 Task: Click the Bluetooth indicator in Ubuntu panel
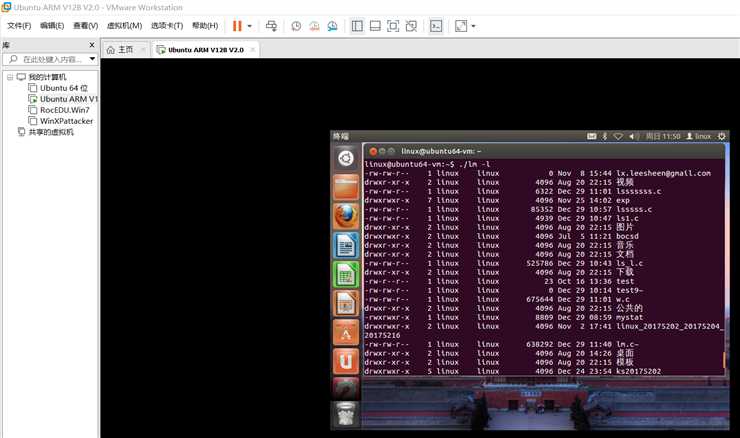click(605, 136)
